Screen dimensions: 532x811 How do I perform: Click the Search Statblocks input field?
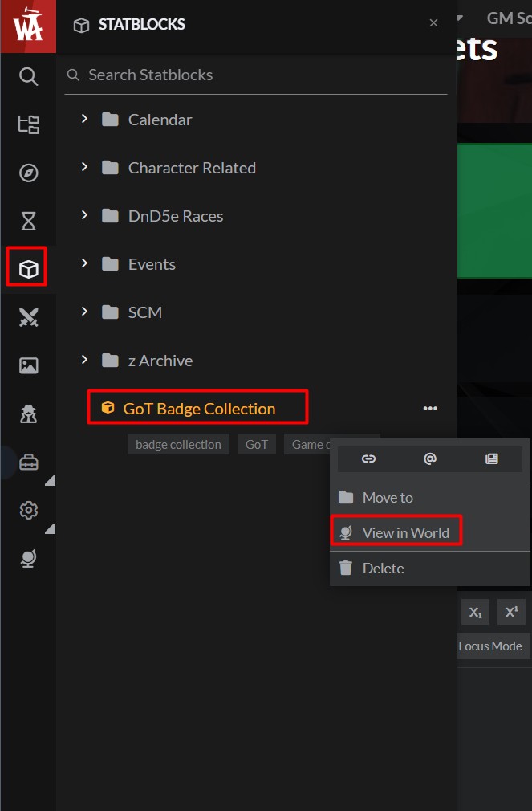[x=257, y=75]
